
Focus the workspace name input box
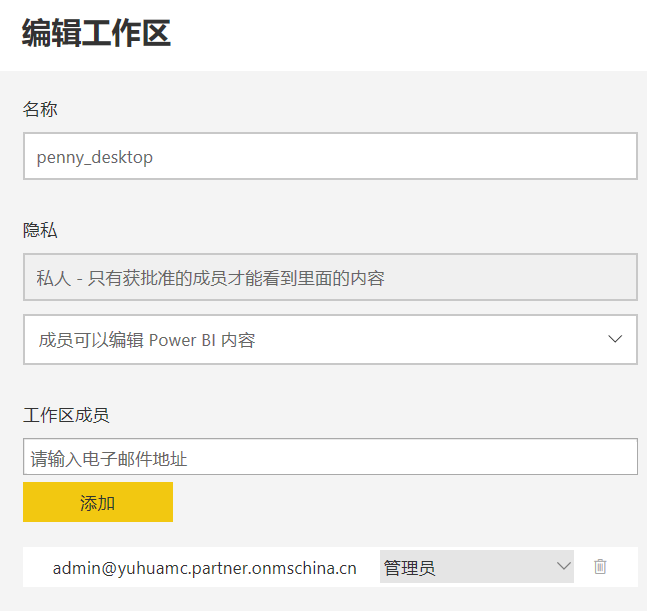tap(330, 157)
